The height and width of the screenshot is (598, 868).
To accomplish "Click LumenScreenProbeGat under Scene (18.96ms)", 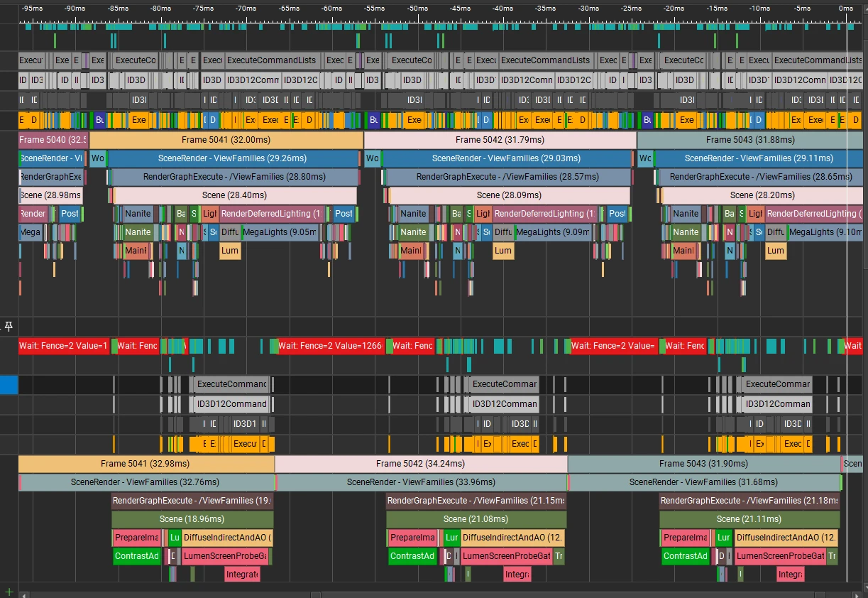I will (226, 556).
